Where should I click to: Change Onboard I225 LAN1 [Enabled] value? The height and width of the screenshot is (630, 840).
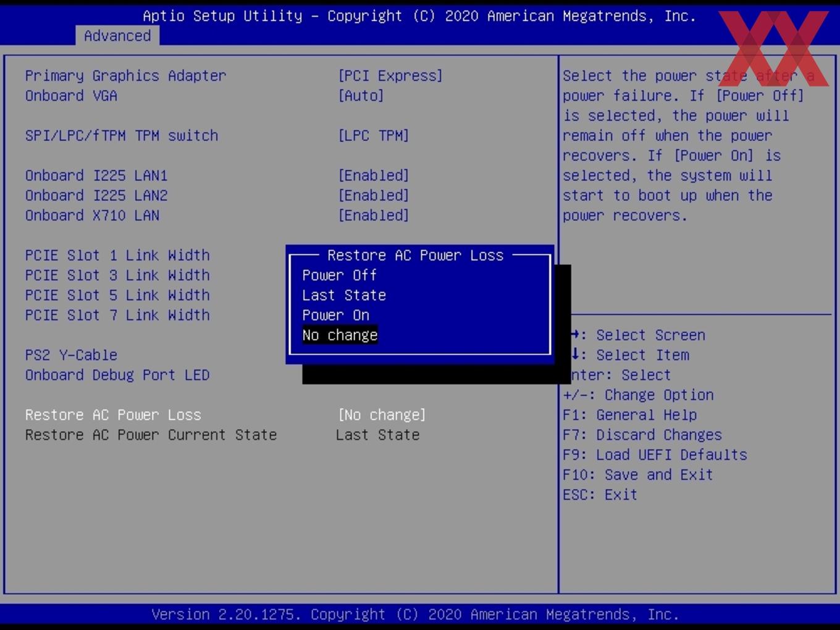373,175
